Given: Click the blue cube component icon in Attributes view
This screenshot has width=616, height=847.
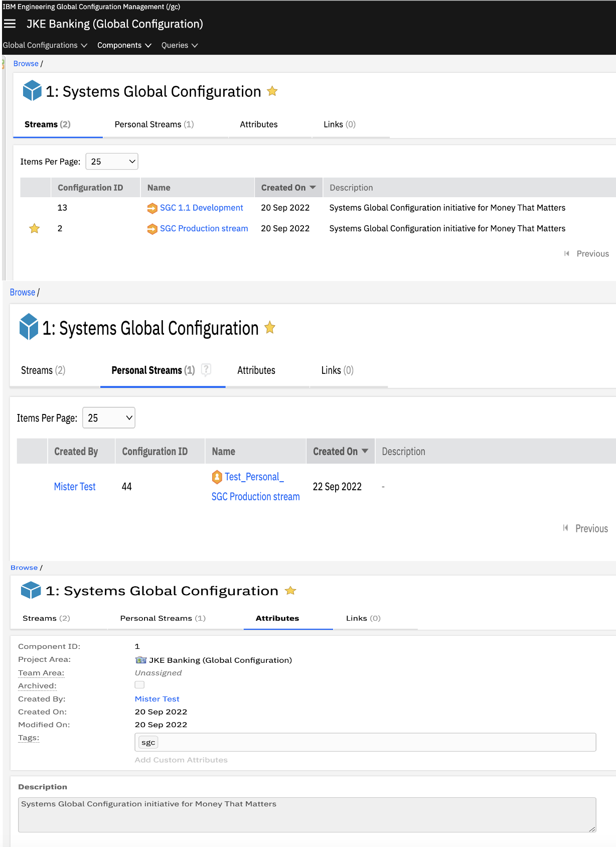Looking at the screenshot, I should [31, 591].
